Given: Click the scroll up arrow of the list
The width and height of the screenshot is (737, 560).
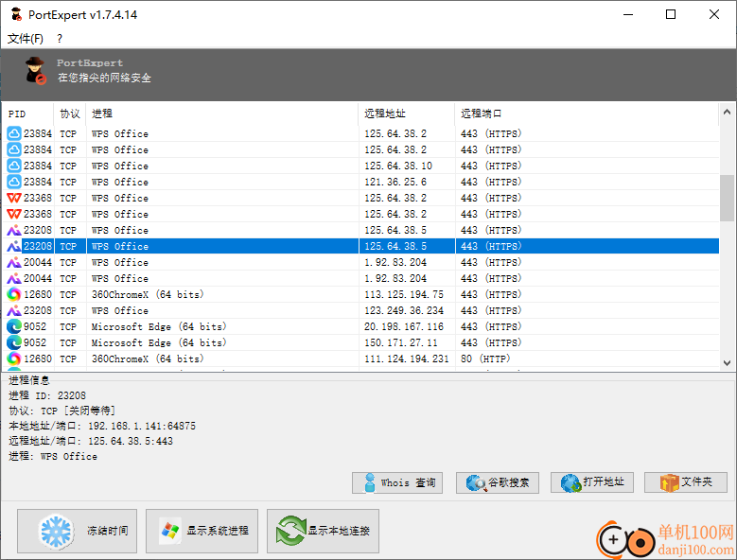Looking at the screenshot, I should tap(727, 113).
